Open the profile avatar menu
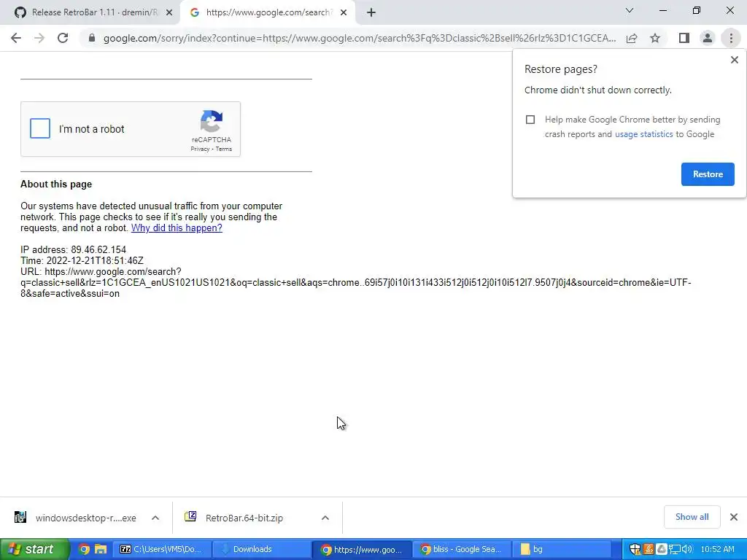Viewport: 747px width, 560px height. tap(708, 38)
